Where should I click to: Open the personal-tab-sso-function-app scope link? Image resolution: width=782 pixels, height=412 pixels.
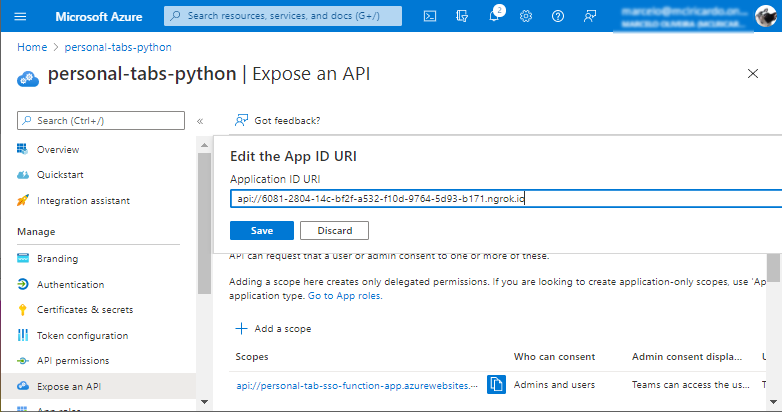[x=357, y=385]
